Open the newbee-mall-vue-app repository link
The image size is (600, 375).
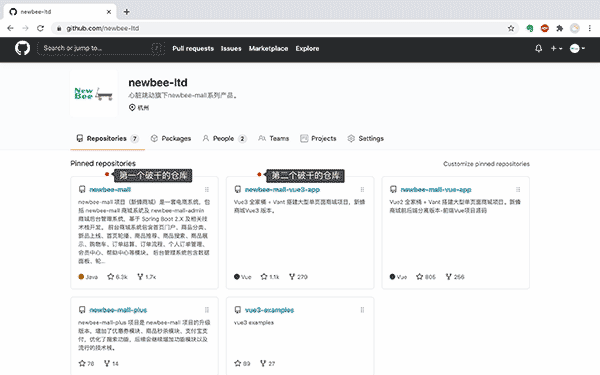click(x=436, y=189)
